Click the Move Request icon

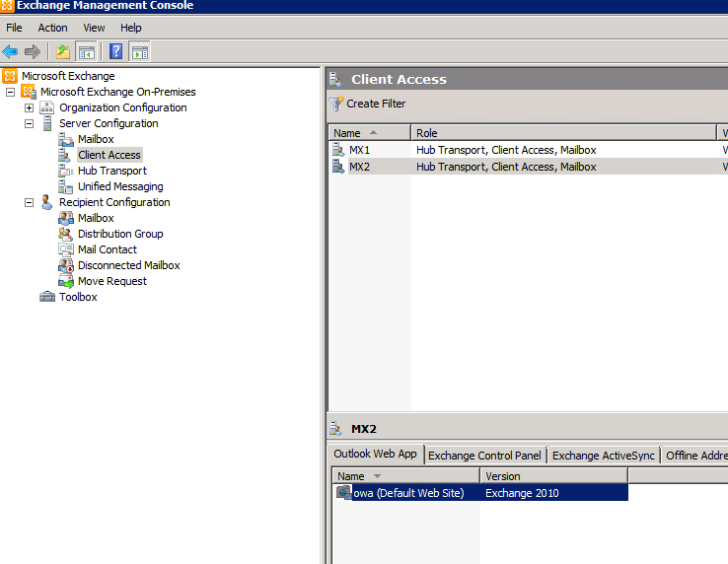66,281
